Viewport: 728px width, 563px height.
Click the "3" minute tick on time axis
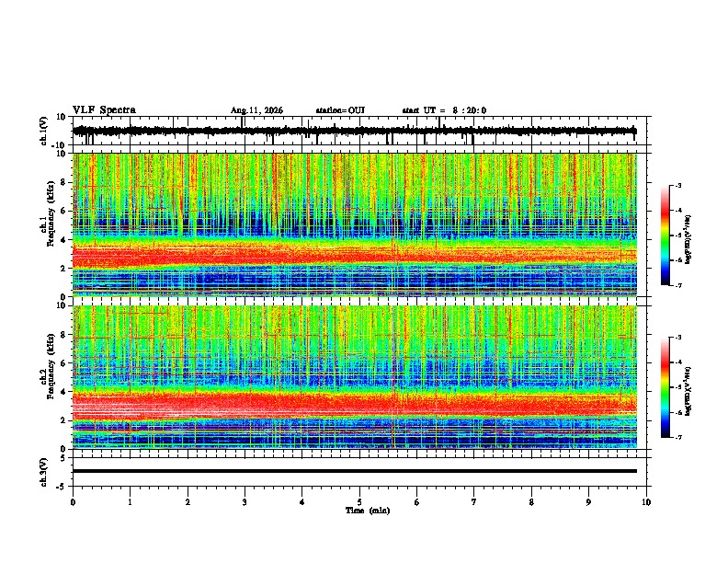point(245,502)
